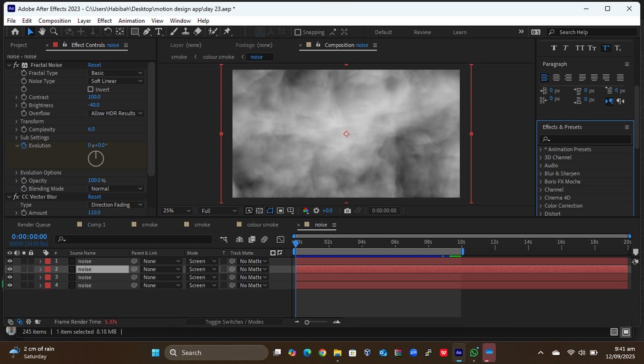This screenshot has height=364, width=644.
Task: Select the Clone Stamp tool
Action: coord(186,31)
